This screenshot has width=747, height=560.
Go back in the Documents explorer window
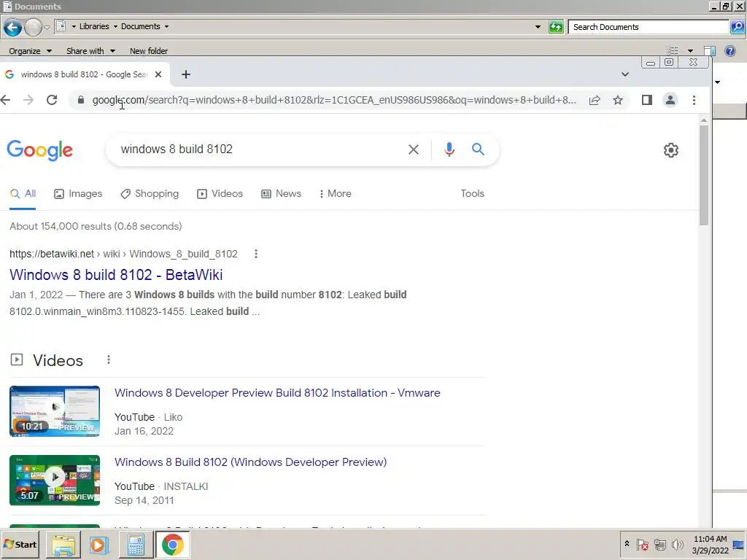pos(13,27)
